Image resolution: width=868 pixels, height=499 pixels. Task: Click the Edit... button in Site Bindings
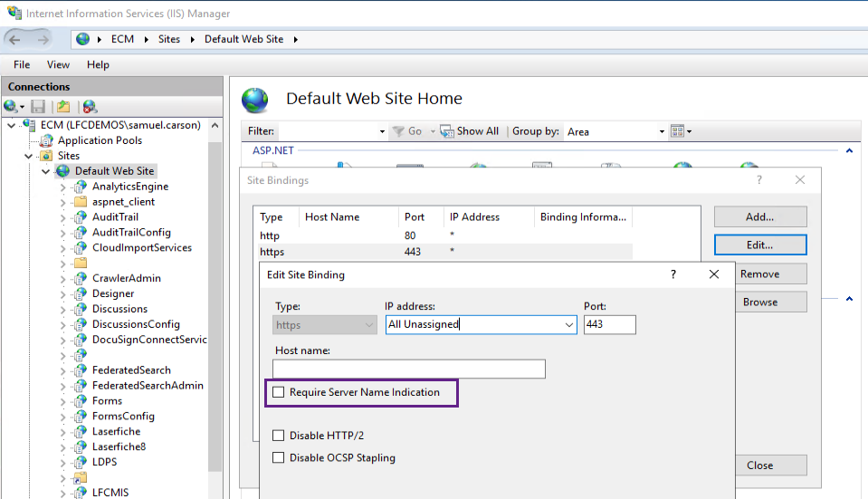(760, 245)
